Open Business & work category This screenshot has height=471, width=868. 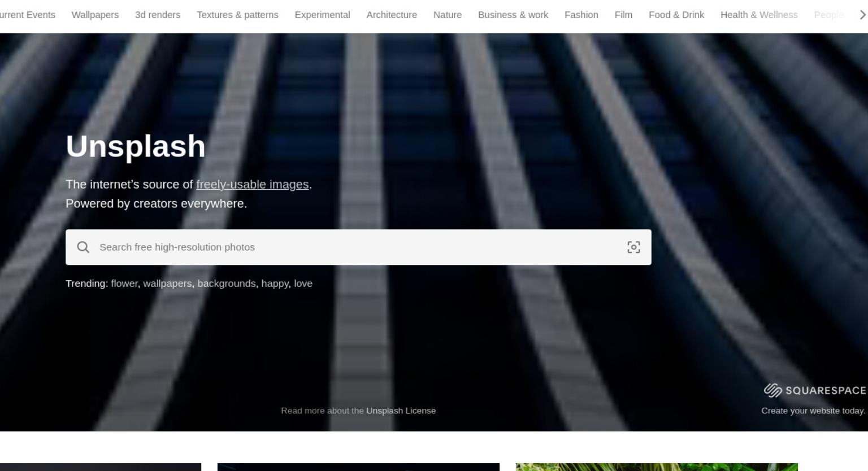513,15
